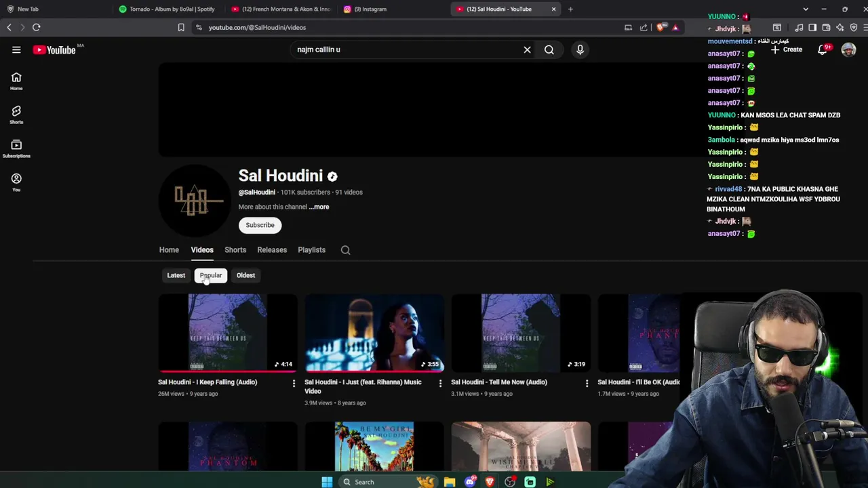
Task: Go to Home in YouTube sidebar
Action: [x=16, y=81]
